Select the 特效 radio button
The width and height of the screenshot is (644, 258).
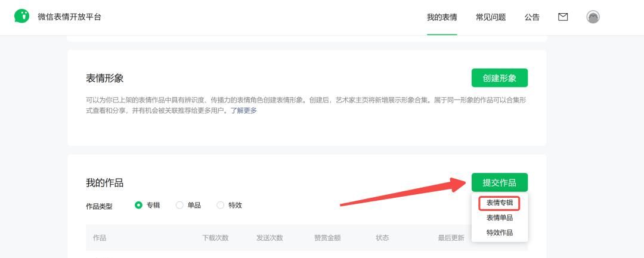click(x=221, y=205)
